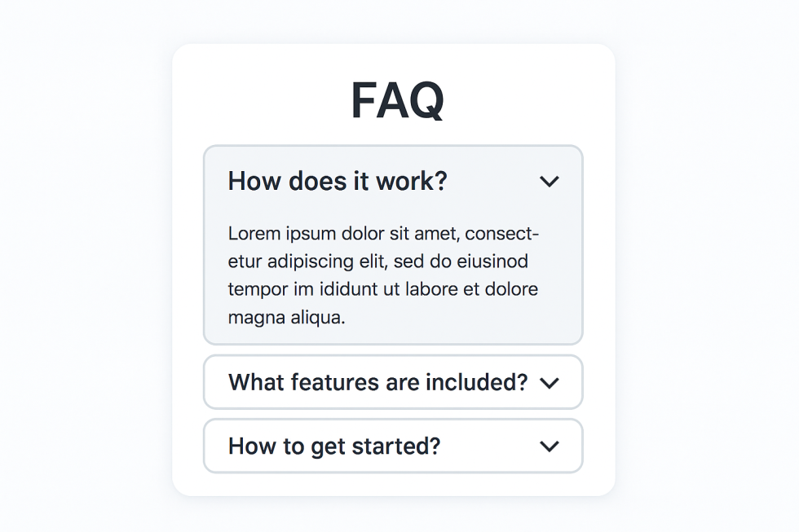This screenshot has width=799, height=532.
Task: Click chevron beside "What features are included?"
Action: pyautogui.click(x=550, y=383)
